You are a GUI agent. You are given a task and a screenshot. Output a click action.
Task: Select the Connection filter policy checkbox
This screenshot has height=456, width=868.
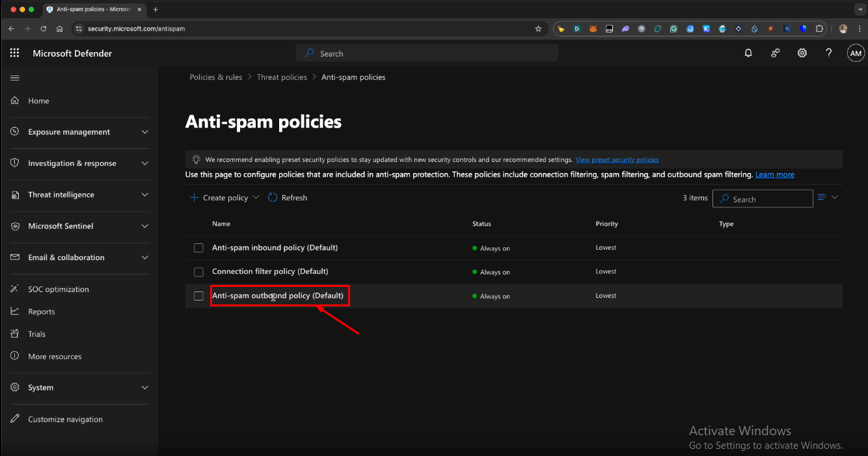198,272
